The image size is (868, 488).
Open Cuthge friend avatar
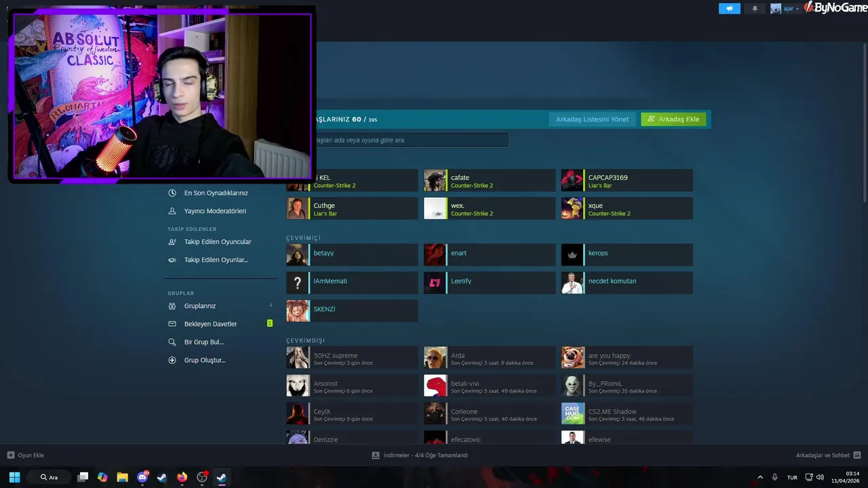(x=298, y=208)
